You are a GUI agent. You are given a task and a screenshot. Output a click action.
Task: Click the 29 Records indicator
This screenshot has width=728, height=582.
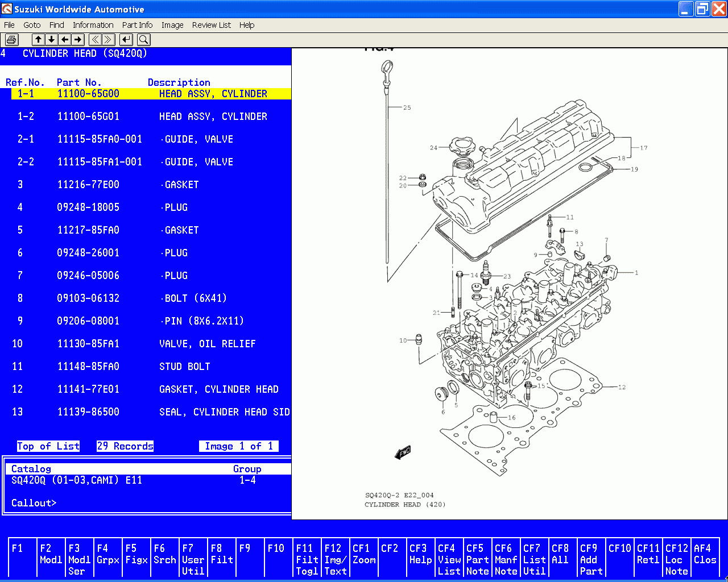[125, 446]
